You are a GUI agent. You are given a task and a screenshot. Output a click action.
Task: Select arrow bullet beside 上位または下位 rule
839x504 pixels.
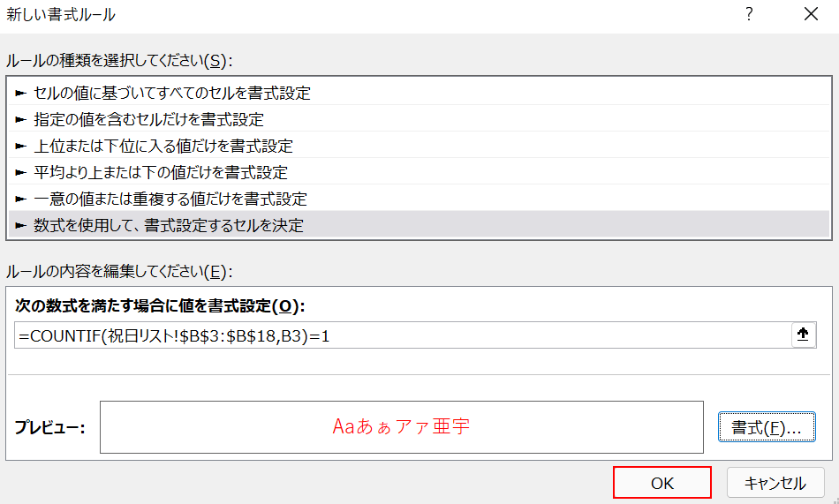click(21, 146)
